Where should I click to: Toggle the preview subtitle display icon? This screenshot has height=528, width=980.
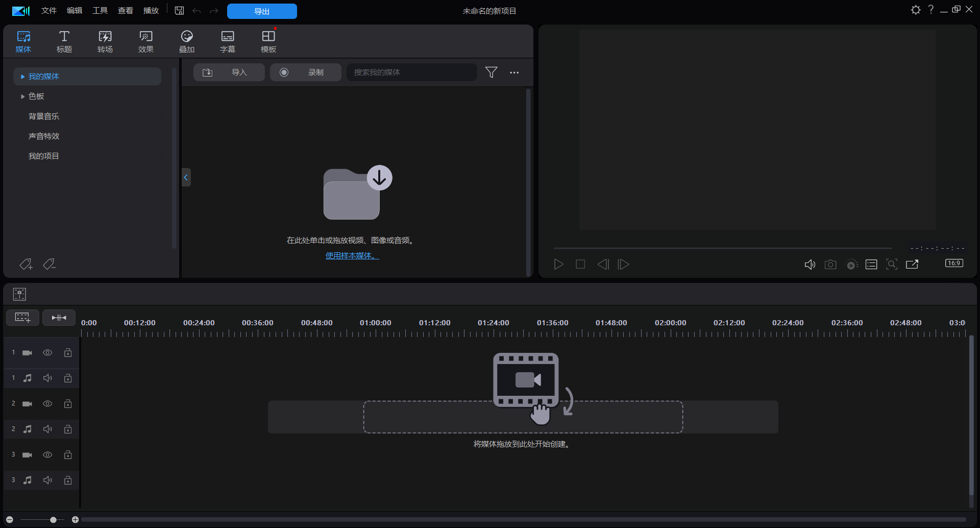871,265
